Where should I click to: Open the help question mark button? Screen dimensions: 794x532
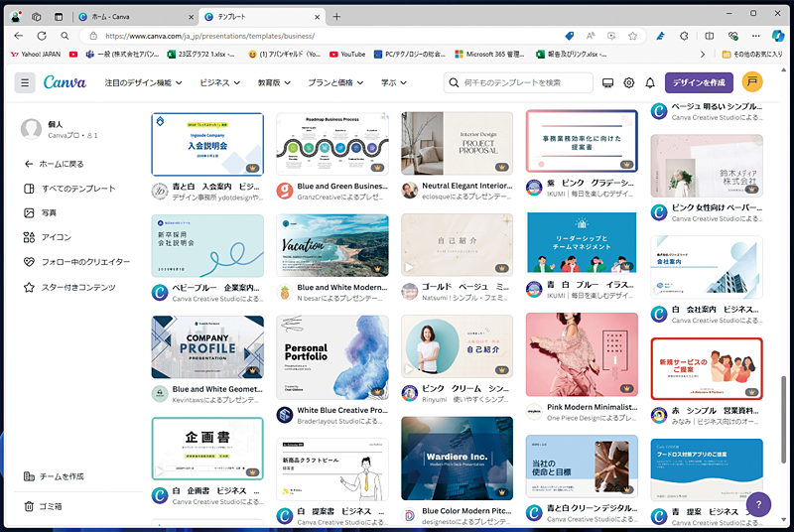point(758,504)
